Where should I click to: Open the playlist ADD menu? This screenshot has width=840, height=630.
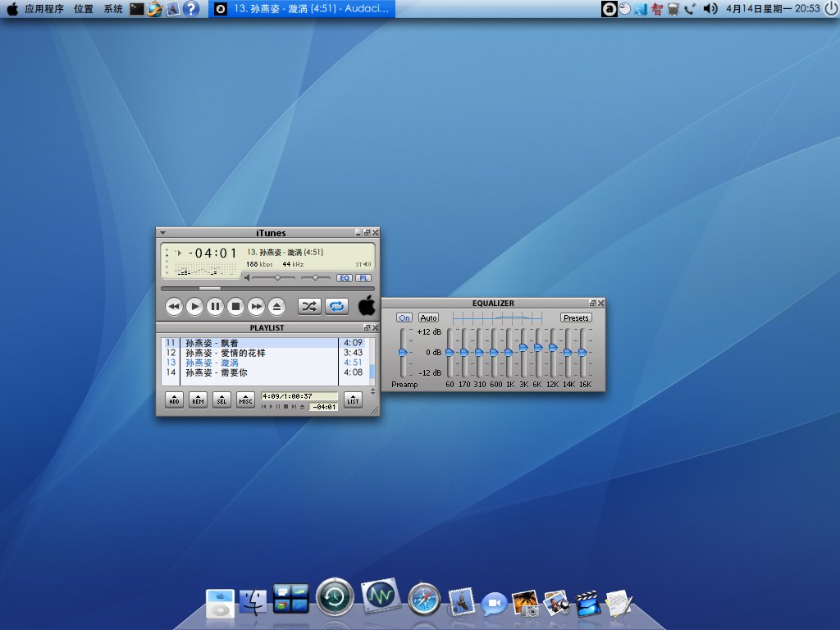click(x=174, y=399)
